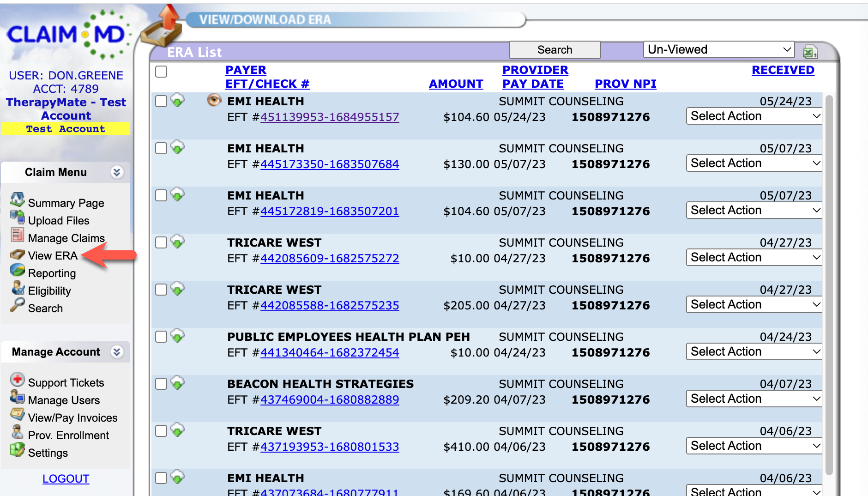Viewport: 868px width, 496px height.
Task: Select the PUBLIC EMPLOYEES HEALTH PLAN checkbox
Action: 161,336
